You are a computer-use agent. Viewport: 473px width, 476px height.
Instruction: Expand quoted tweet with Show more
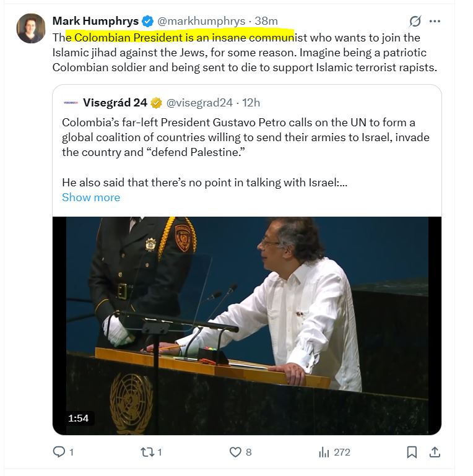click(x=91, y=197)
